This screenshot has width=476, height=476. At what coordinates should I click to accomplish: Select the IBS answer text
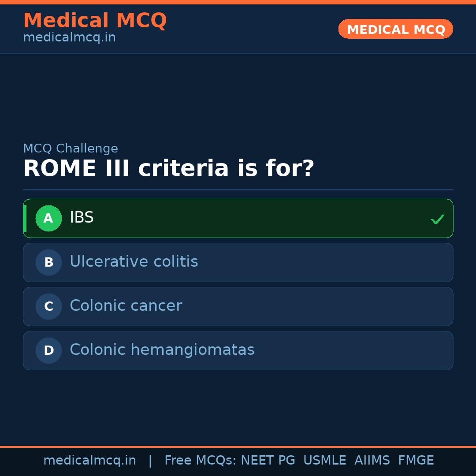pos(82,218)
